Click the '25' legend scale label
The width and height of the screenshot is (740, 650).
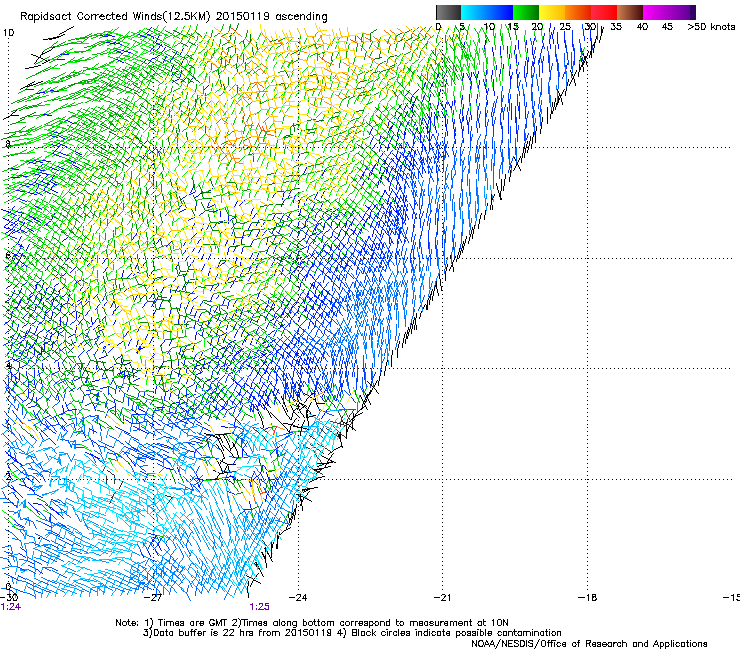564,26
